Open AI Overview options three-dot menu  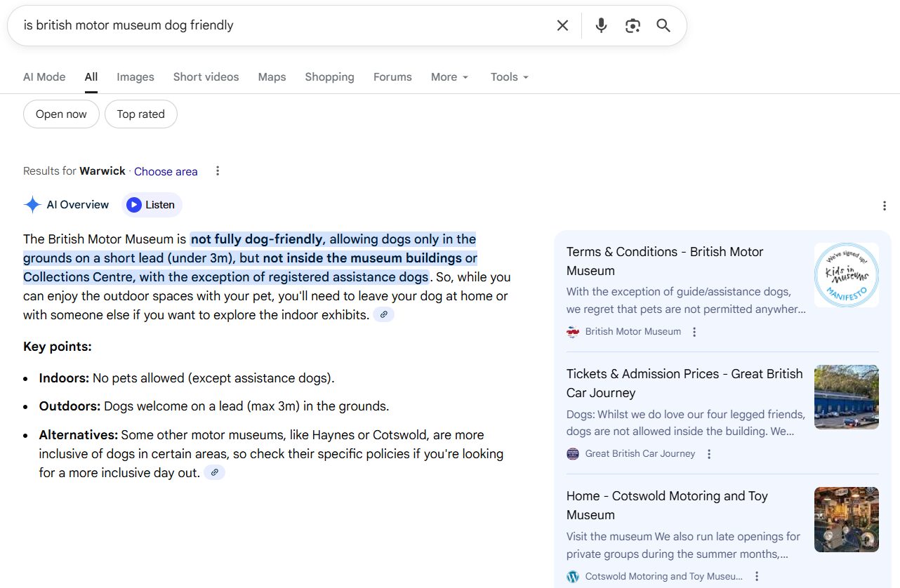click(x=885, y=206)
